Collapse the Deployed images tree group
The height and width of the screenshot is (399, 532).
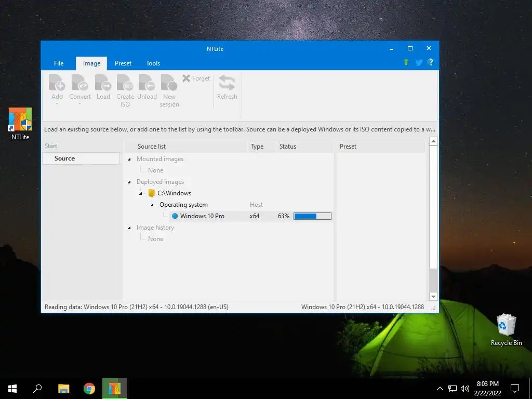pyautogui.click(x=129, y=182)
